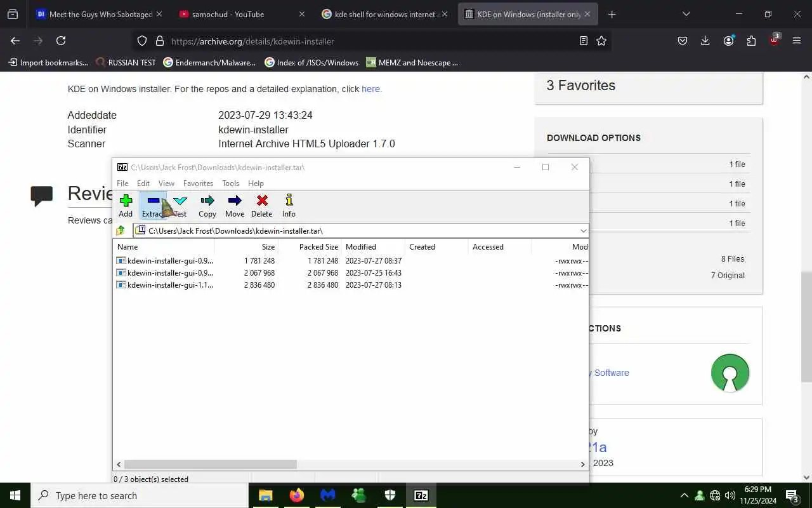List all tabs dropdown arrow
Image resolution: width=812 pixels, height=508 pixels.
coord(686,14)
